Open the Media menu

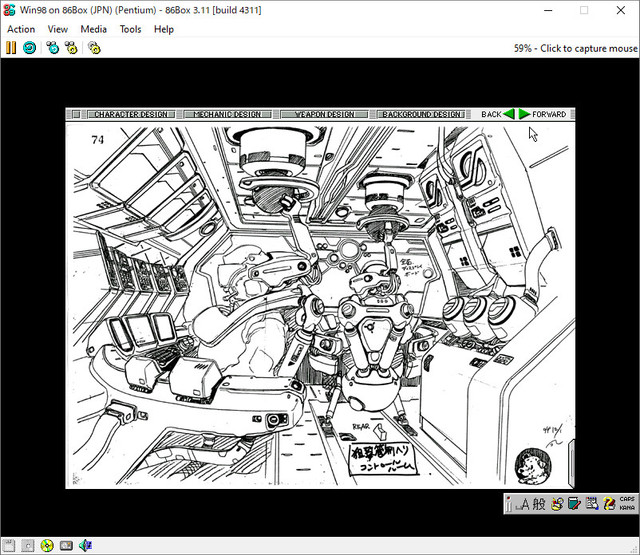click(93, 29)
